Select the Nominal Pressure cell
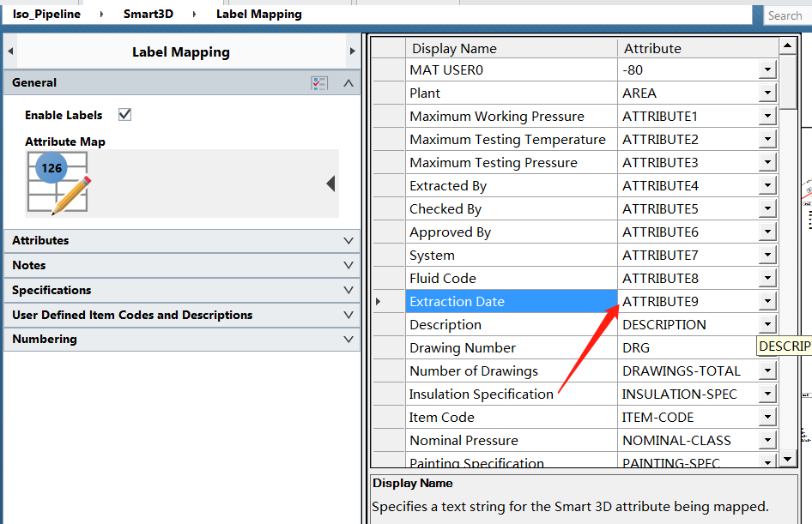Image resolution: width=812 pixels, height=524 pixels. 511,440
